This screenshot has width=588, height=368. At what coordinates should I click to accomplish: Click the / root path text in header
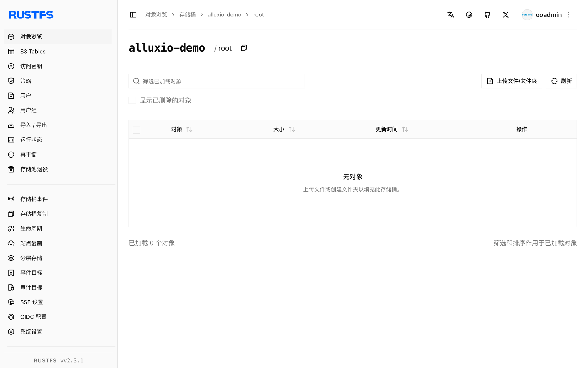click(223, 48)
